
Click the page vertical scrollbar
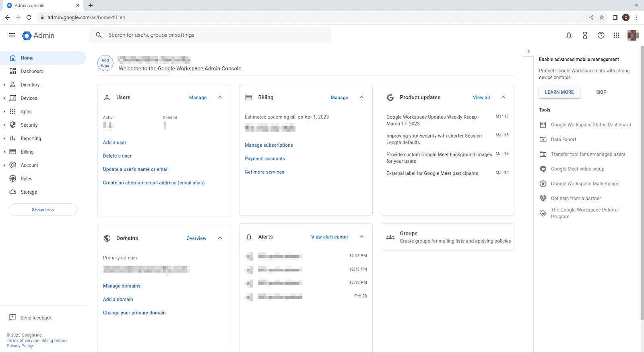coord(642,183)
